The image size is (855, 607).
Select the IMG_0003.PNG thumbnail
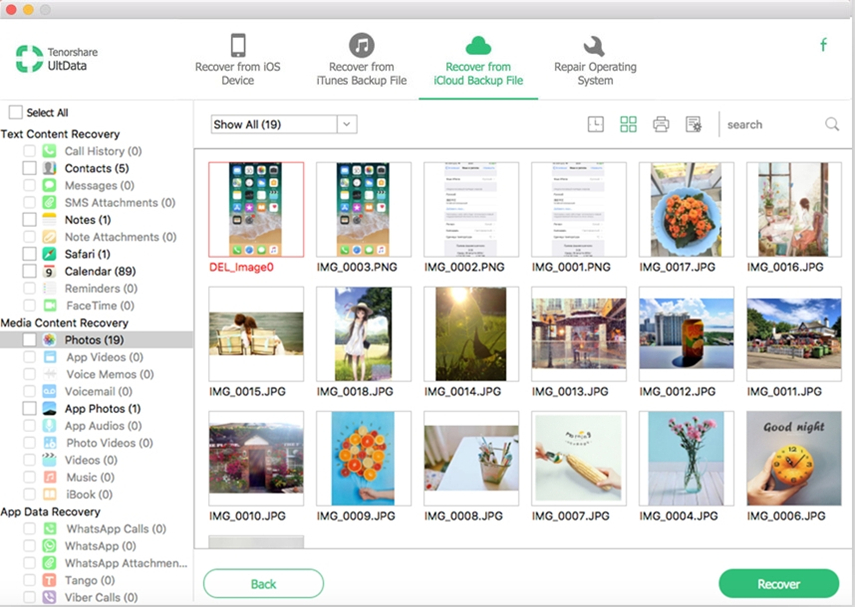tap(364, 209)
